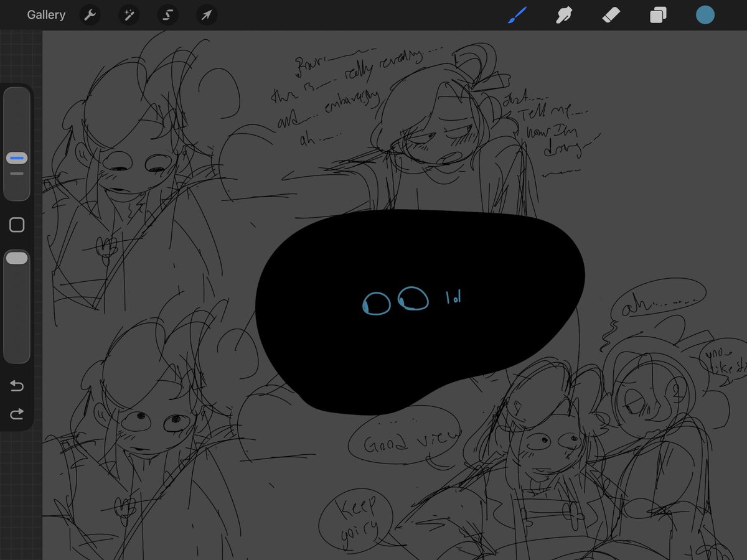Tap the square Modify button in sidebar
Image resolution: width=747 pixels, height=560 pixels.
tap(17, 225)
